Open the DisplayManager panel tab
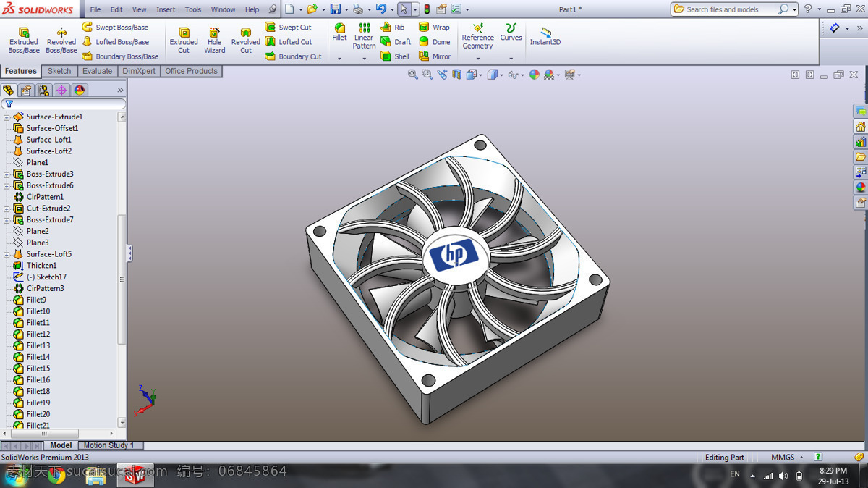Screen dimensions: 868x488 point(80,91)
